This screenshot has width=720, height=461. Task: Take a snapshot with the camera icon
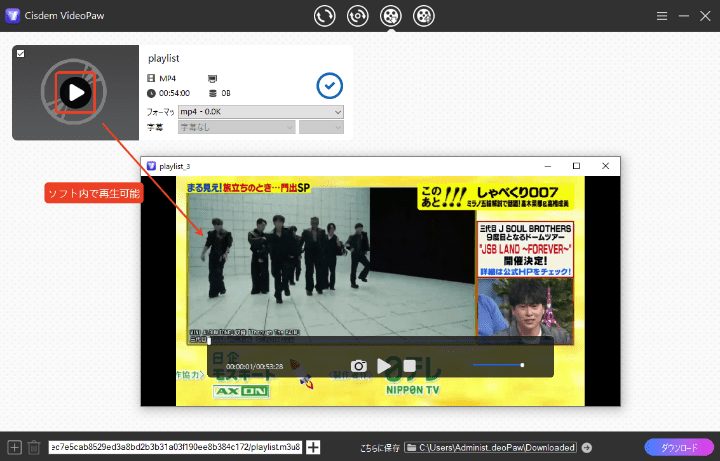click(x=359, y=367)
